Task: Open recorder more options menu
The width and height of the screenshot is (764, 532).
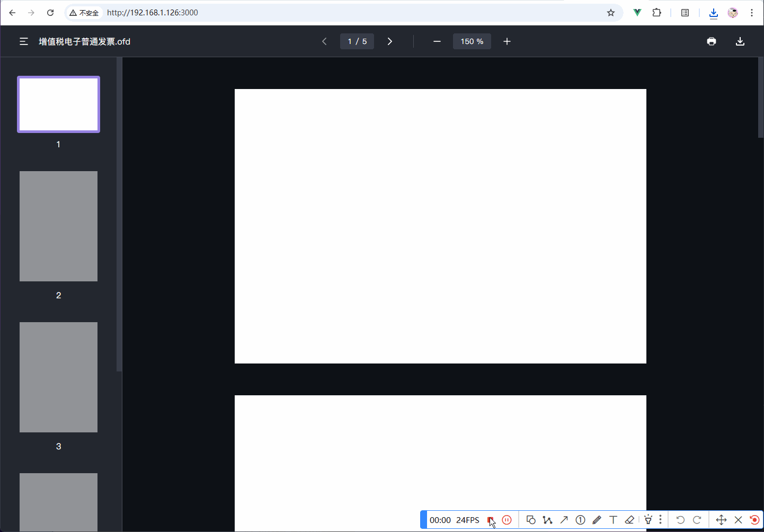Action: [x=660, y=520]
